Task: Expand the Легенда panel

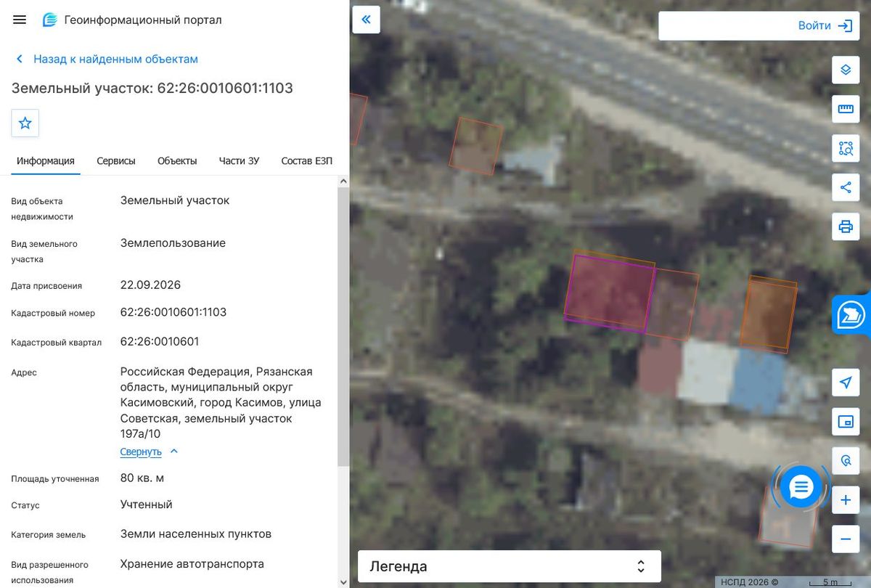Action: (510, 566)
